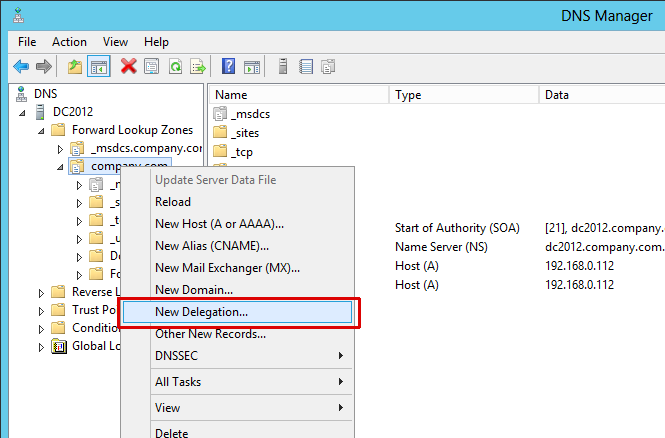Image resolution: width=665 pixels, height=438 pixels.
Task: Expand the _msdcs.company.com zone node
Action: [60, 149]
